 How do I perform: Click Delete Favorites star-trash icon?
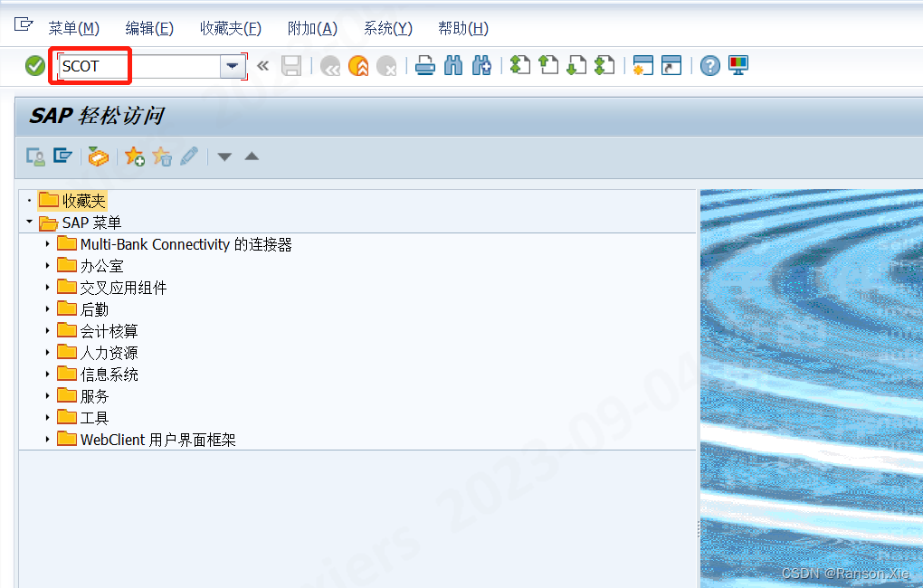point(162,156)
